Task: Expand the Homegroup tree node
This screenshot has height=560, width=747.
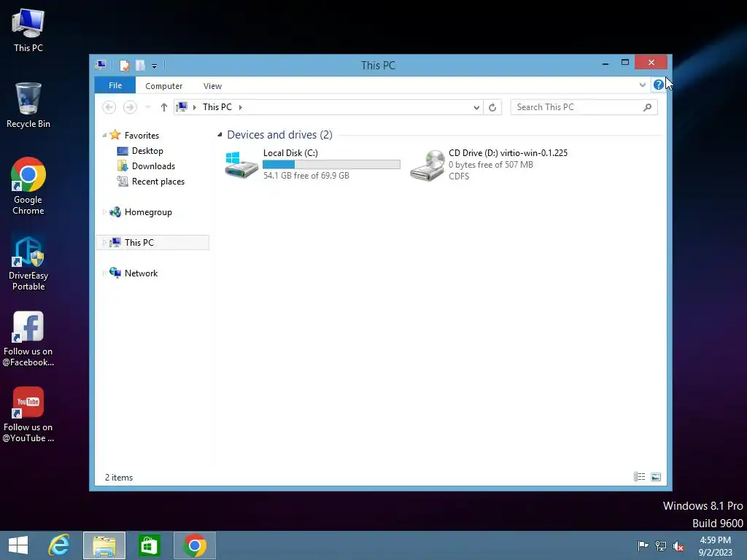Action: pos(104,212)
